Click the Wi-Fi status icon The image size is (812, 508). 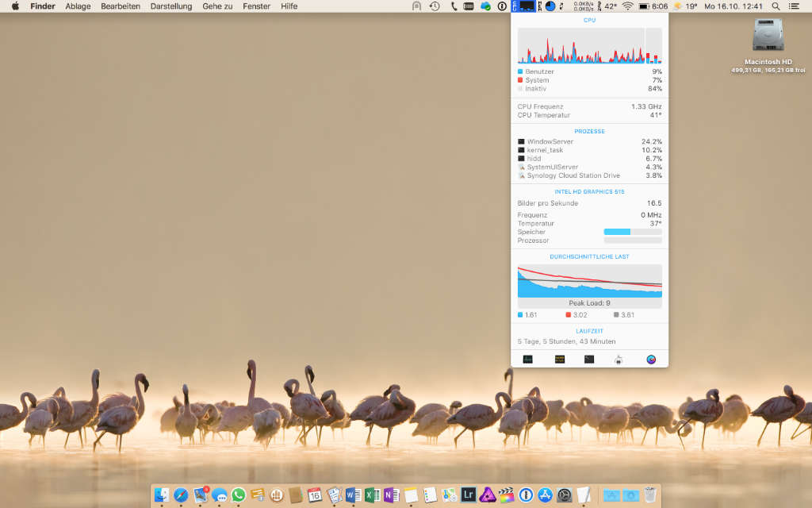pos(628,6)
